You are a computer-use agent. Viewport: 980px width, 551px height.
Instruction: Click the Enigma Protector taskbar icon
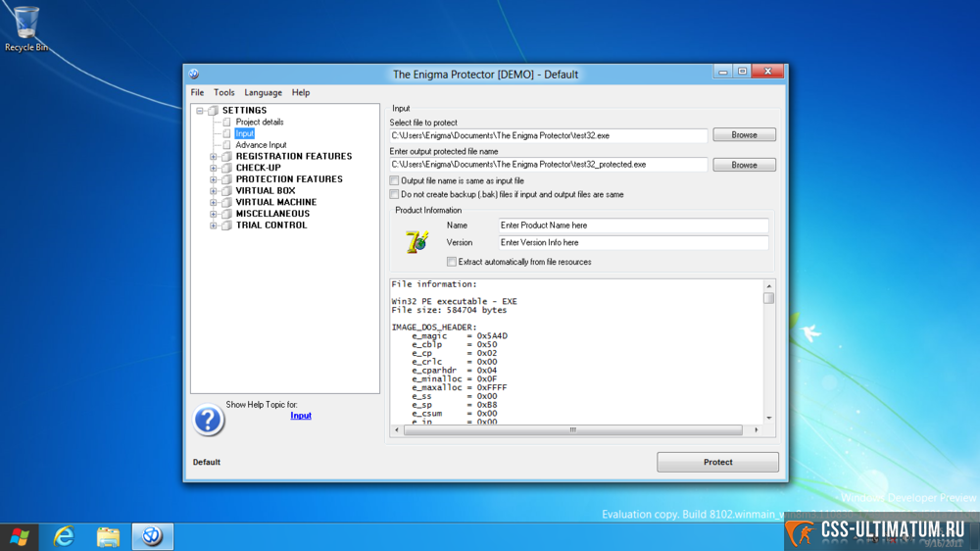[152, 536]
